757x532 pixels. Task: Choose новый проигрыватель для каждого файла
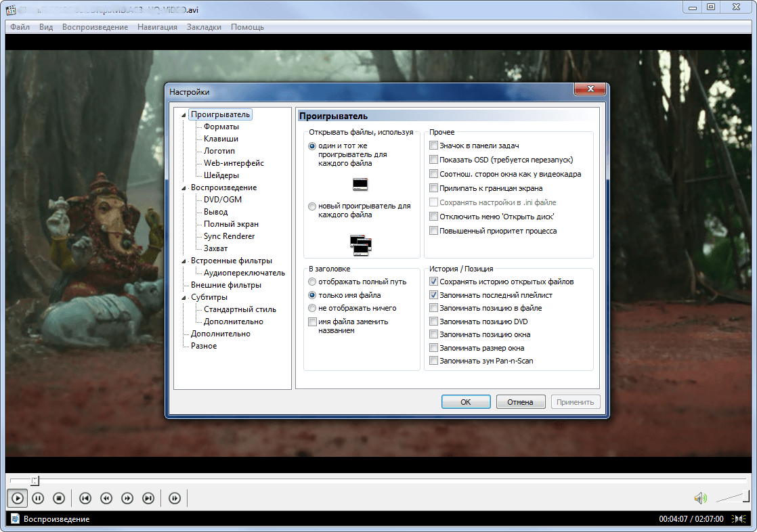[x=312, y=206]
